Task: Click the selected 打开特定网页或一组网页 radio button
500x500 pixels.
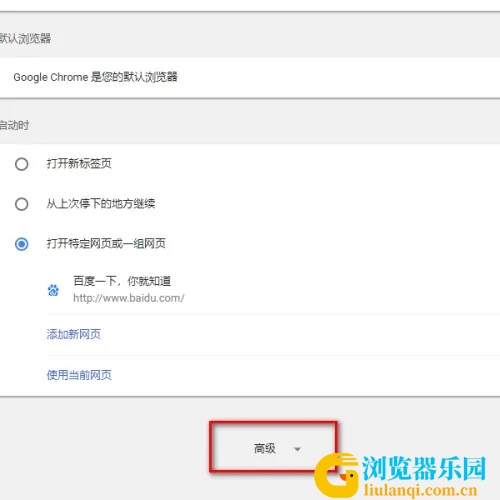Action: coord(22,244)
